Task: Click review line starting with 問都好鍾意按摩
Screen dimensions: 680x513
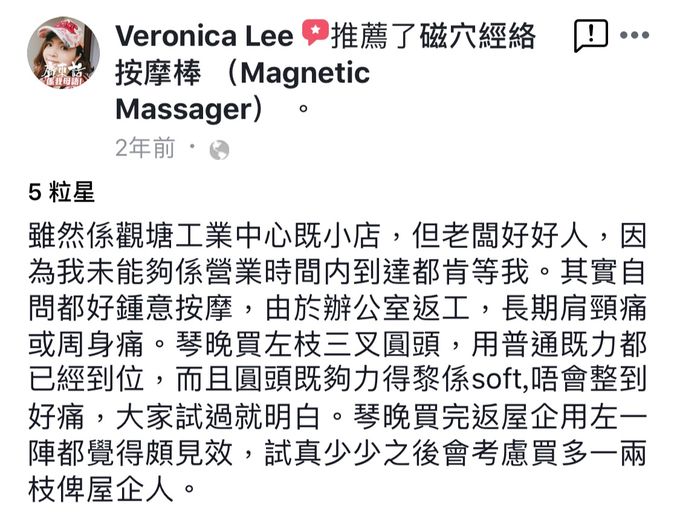Action: coord(337,308)
